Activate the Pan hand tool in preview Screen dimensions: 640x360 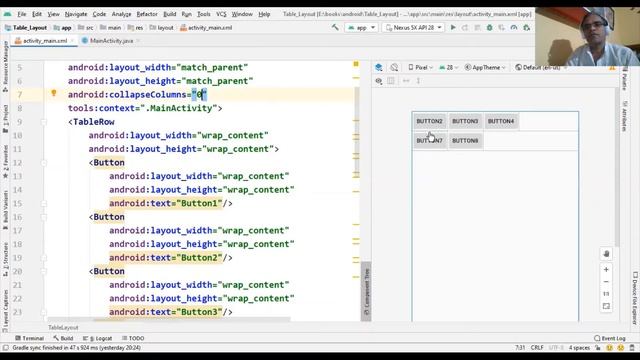point(606,254)
